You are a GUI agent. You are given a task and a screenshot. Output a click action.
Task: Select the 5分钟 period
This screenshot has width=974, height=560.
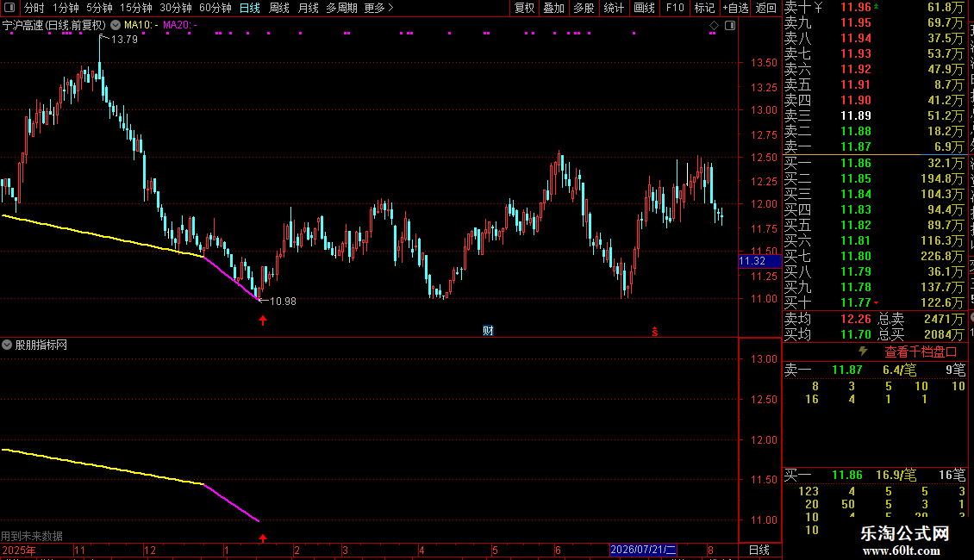99,8
